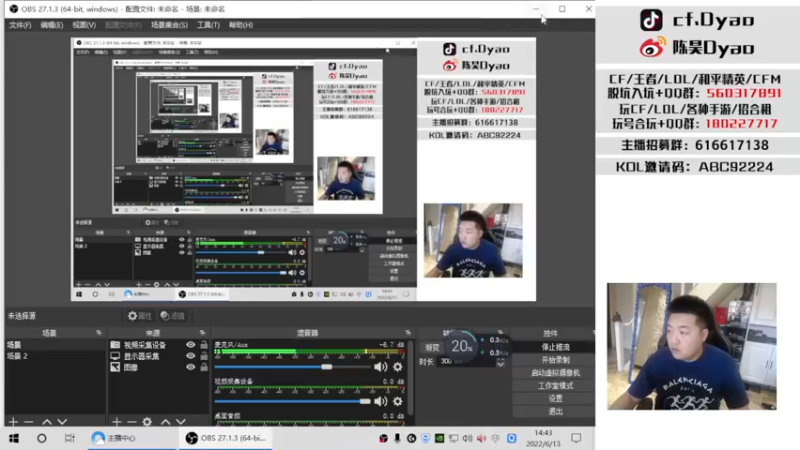Screen dimensions: 800x450
Task: Move source up in list
Action: 166,422
